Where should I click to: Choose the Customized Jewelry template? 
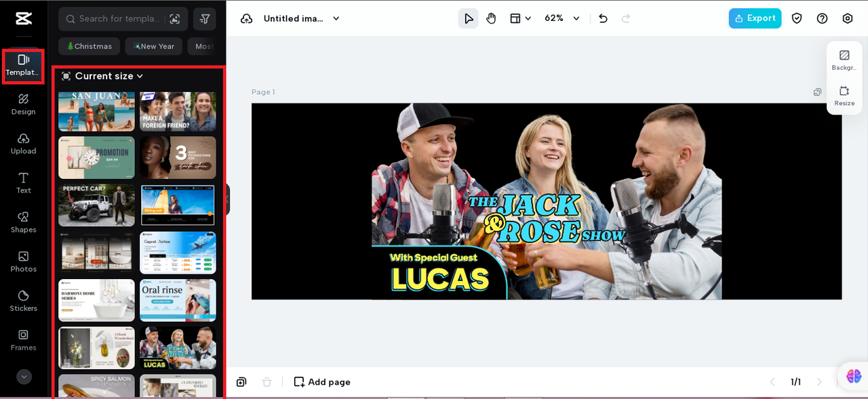pos(178,385)
